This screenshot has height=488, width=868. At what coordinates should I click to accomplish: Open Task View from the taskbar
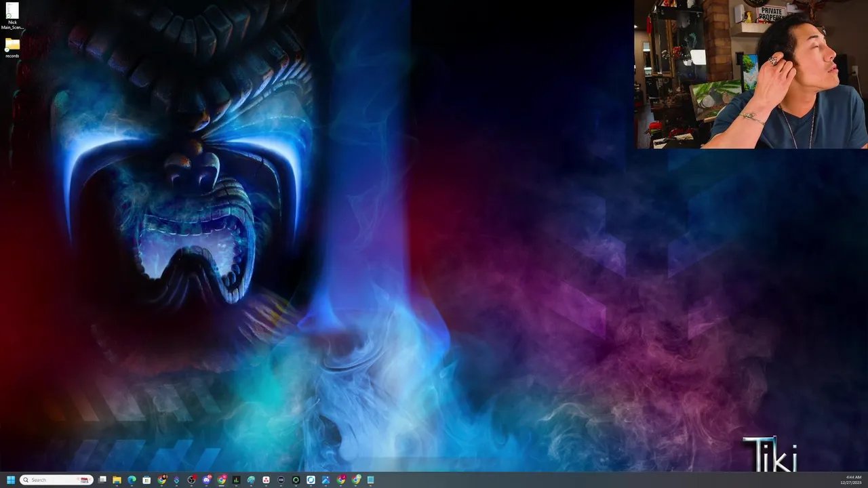point(102,480)
